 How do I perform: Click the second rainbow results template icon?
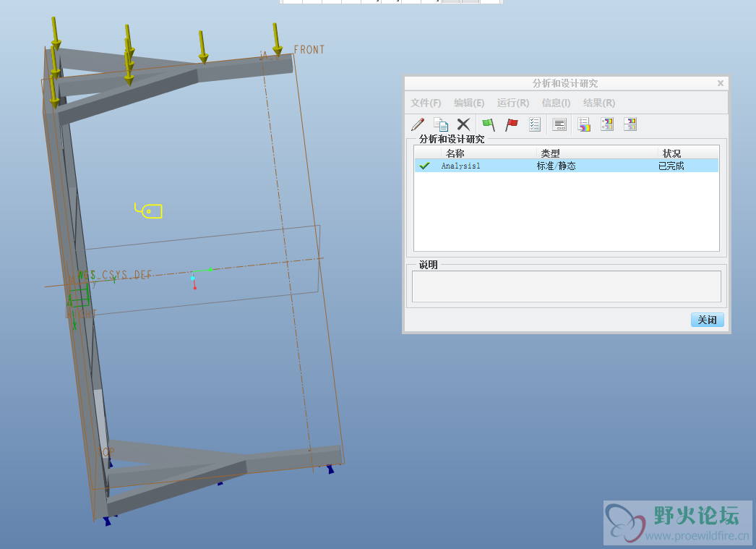coord(607,124)
